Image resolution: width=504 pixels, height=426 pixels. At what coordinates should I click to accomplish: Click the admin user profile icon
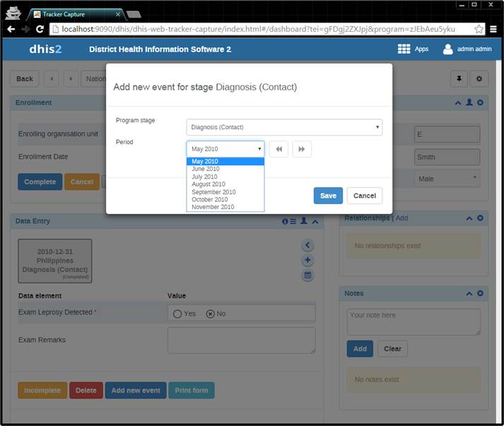[447, 49]
